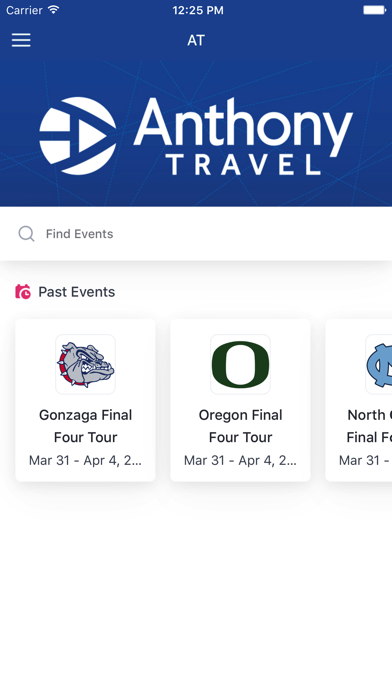Open the North Carolina Final Four card
The width and height of the screenshot is (392, 696).
[x=359, y=400]
